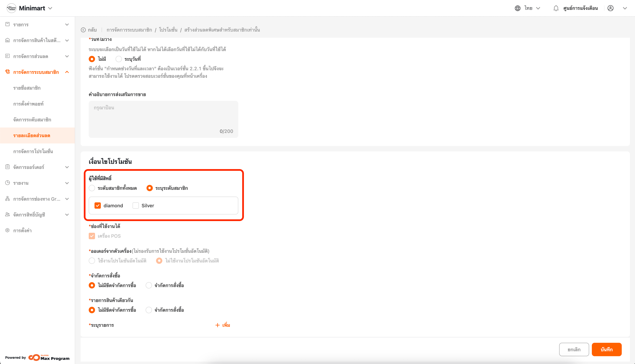Click the promotion description text area
This screenshot has width=635, height=364.
163,119
